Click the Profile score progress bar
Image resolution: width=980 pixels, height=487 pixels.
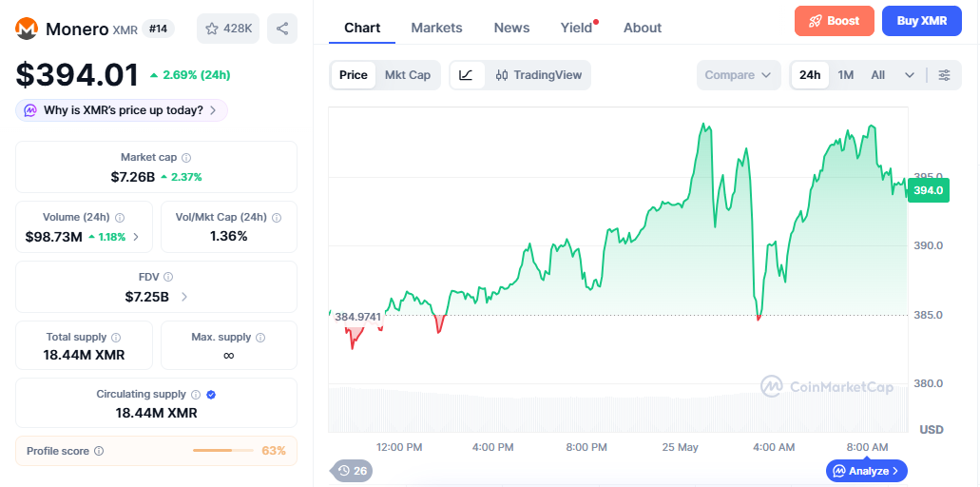tap(223, 451)
